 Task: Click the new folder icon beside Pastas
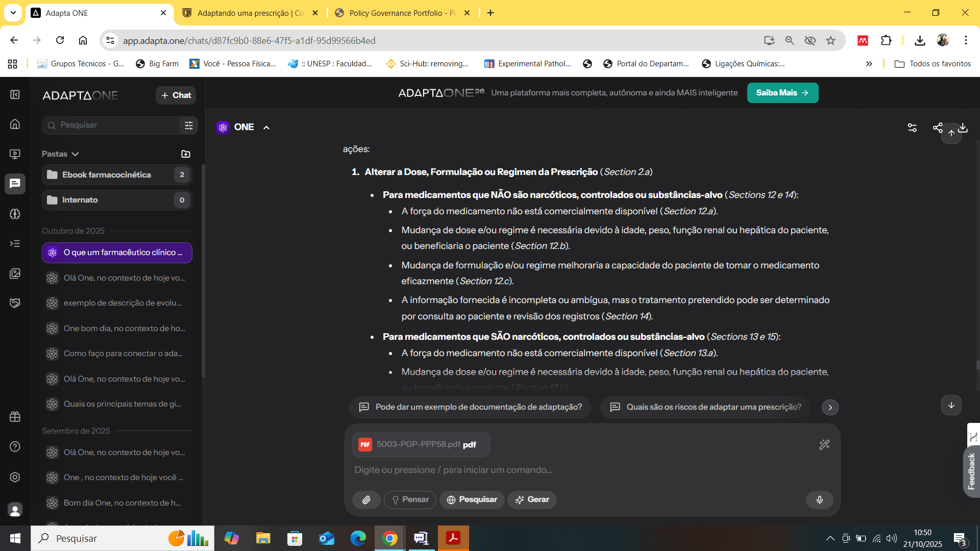point(186,154)
